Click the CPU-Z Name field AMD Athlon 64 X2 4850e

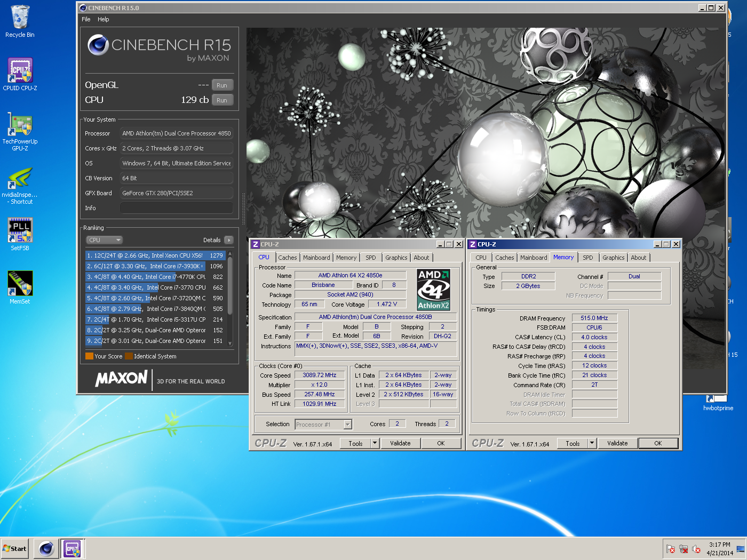tap(350, 276)
